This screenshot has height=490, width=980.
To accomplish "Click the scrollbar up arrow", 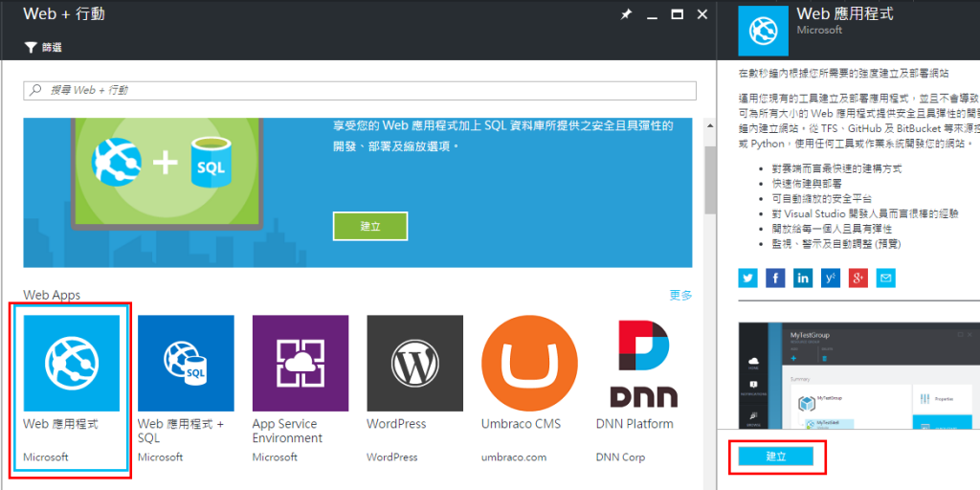I will coord(709,125).
